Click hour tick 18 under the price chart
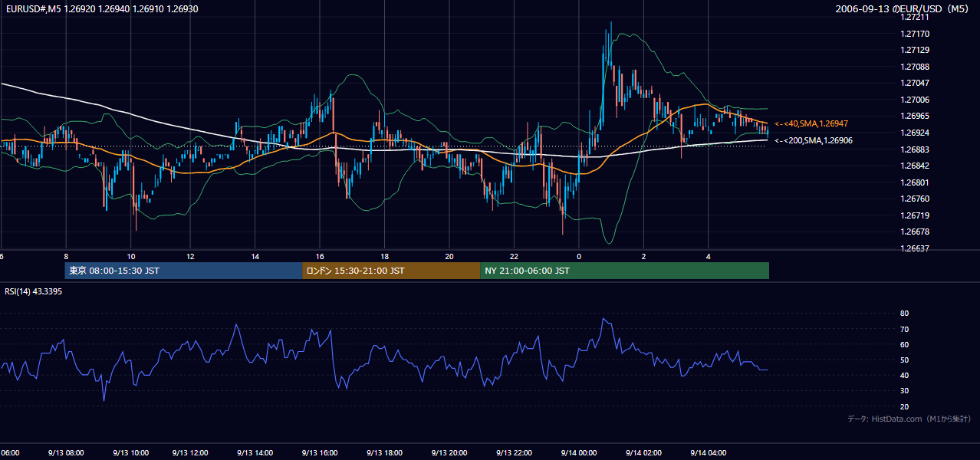Viewport: 980px width, 460px height. point(385,257)
